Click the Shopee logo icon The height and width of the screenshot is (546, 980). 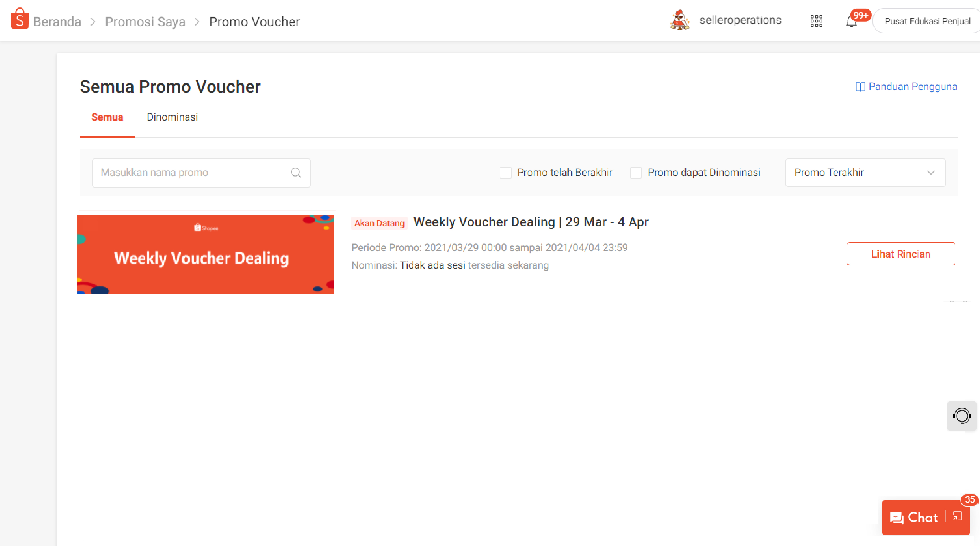coord(19,19)
